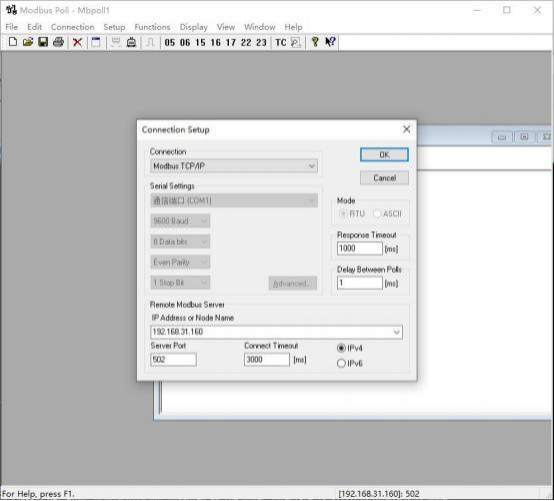Image resolution: width=554 pixels, height=501 pixels.
Task: Click the Modbus Poll app icon in title bar
Action: 11,10
